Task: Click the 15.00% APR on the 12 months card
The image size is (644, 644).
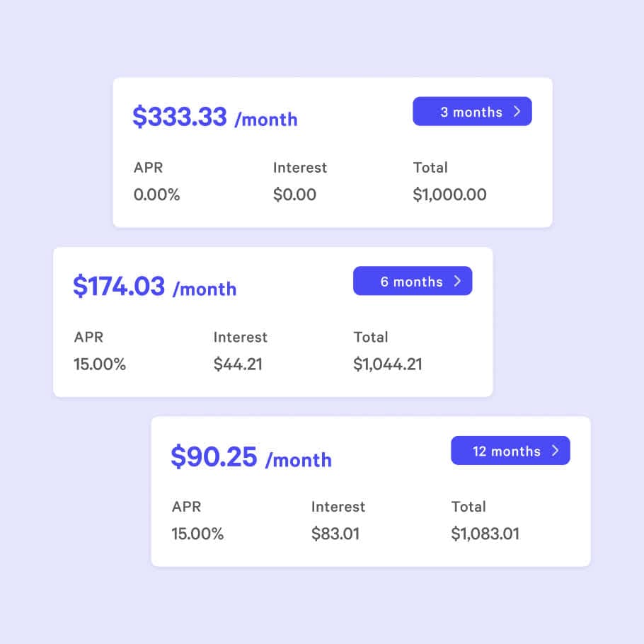Action: pyautogui.click(x=197, y=534)
